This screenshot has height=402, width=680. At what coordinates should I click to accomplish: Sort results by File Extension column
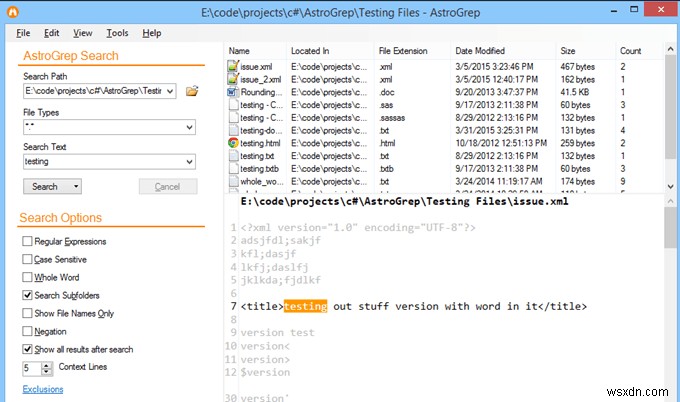tap(412, 51)
